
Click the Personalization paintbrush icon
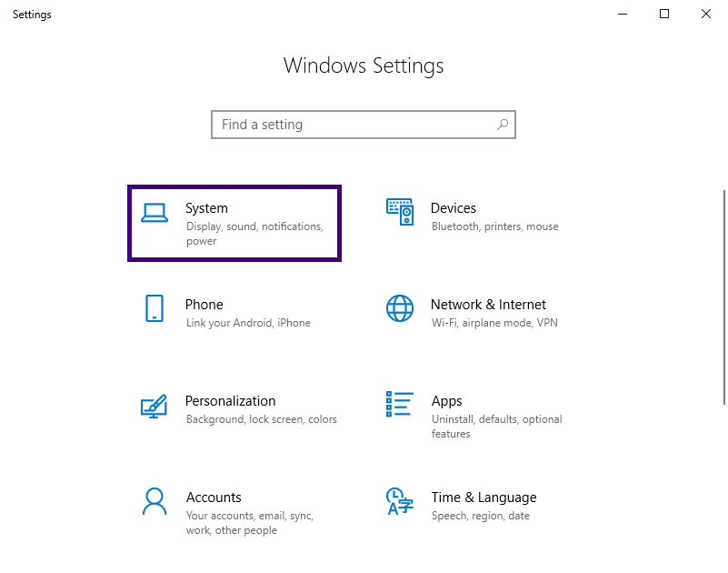155,407
